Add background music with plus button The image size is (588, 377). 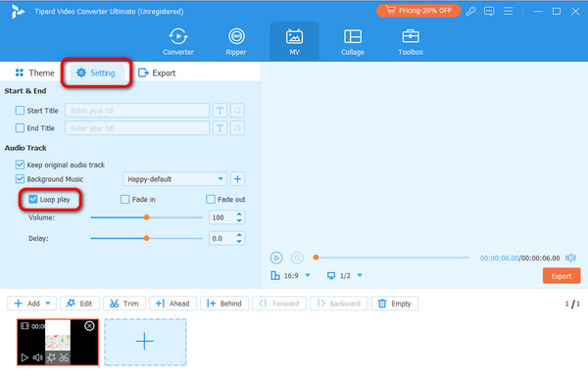tap(237, 179)
